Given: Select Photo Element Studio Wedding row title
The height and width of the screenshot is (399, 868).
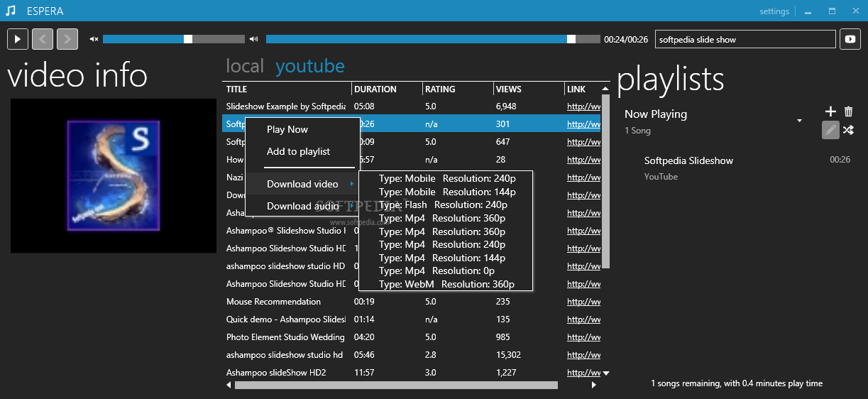Looking at the screenshot, I should point(285,337).
